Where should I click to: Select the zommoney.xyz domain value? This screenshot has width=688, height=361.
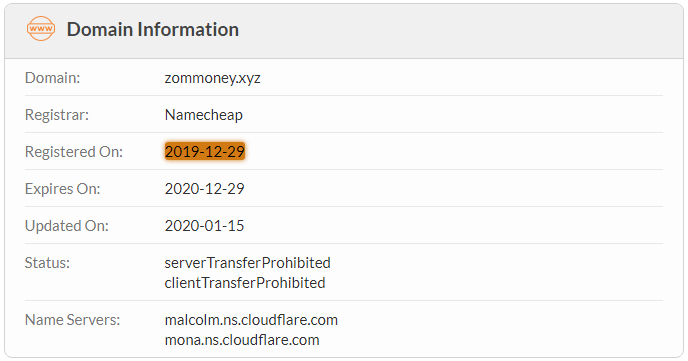pyautogui.click(x=212, y=78)
